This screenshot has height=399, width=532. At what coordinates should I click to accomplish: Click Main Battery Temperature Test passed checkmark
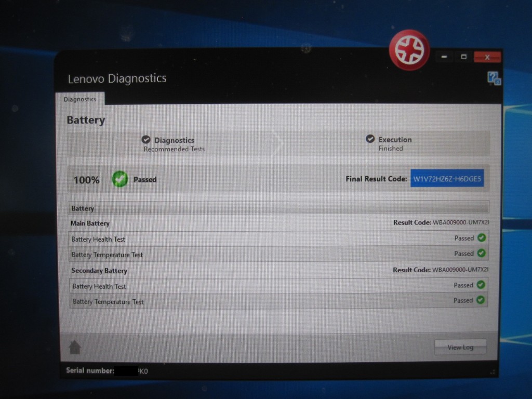coord(482,254)
